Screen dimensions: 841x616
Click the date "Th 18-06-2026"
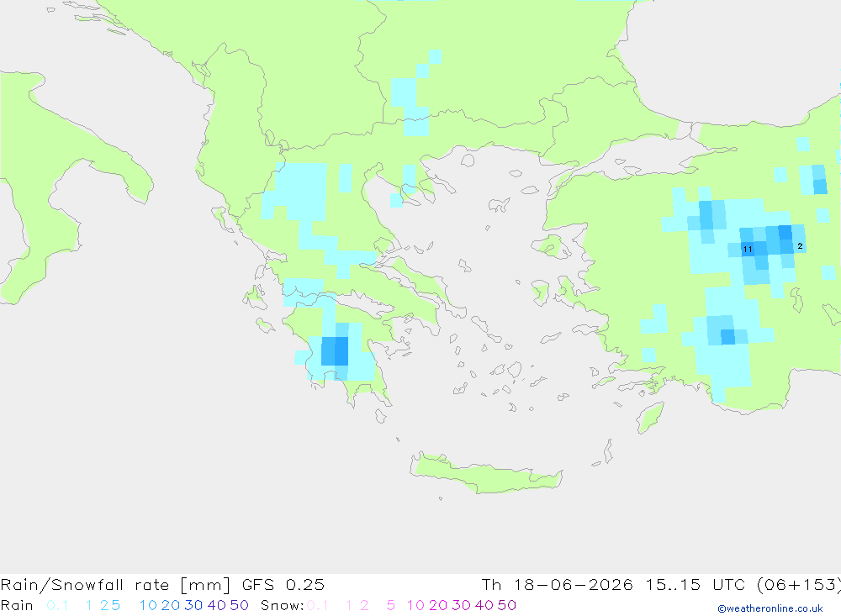(558, 584)
